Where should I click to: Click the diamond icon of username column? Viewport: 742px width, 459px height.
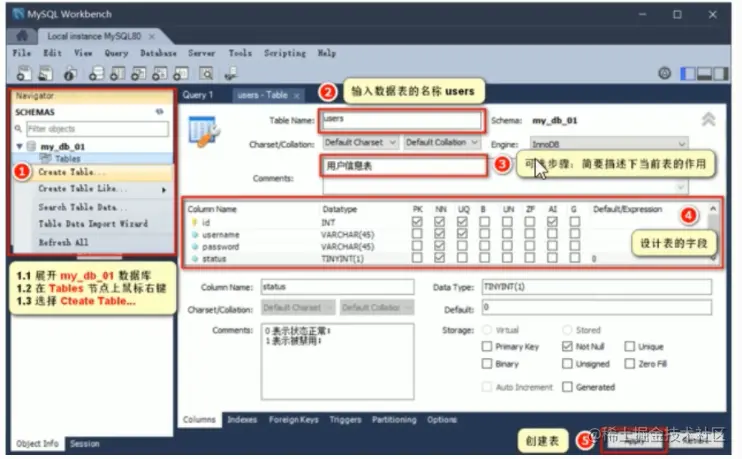pyautogui.click(x=194, y=234)
